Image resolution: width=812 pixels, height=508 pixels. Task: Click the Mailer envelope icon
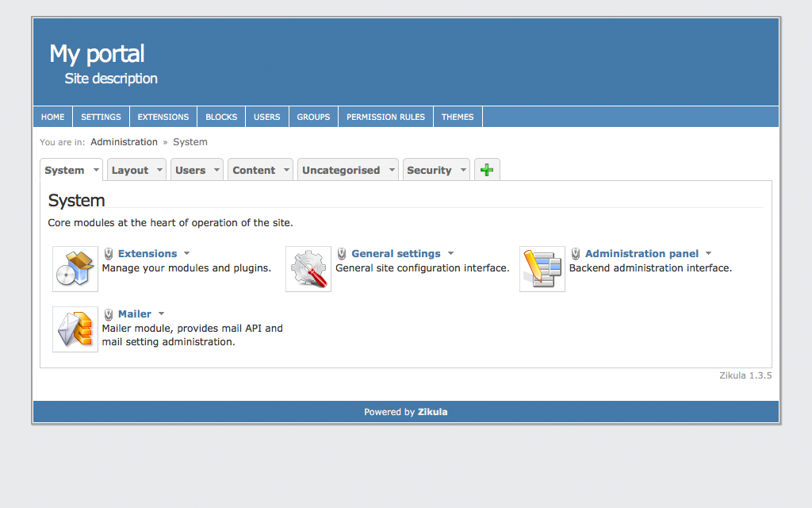(x=75, y=329)
